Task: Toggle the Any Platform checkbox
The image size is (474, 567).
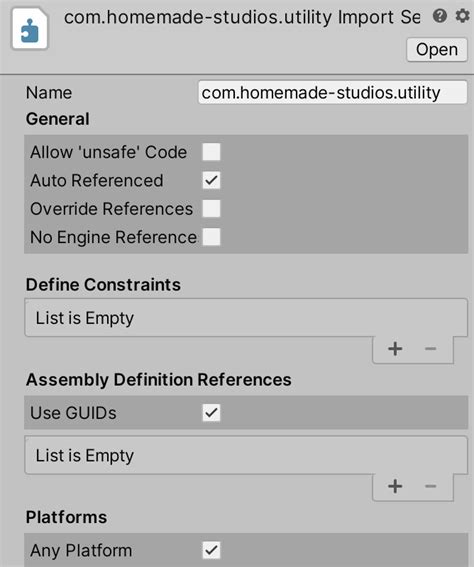Action: (x=212, y=550)
